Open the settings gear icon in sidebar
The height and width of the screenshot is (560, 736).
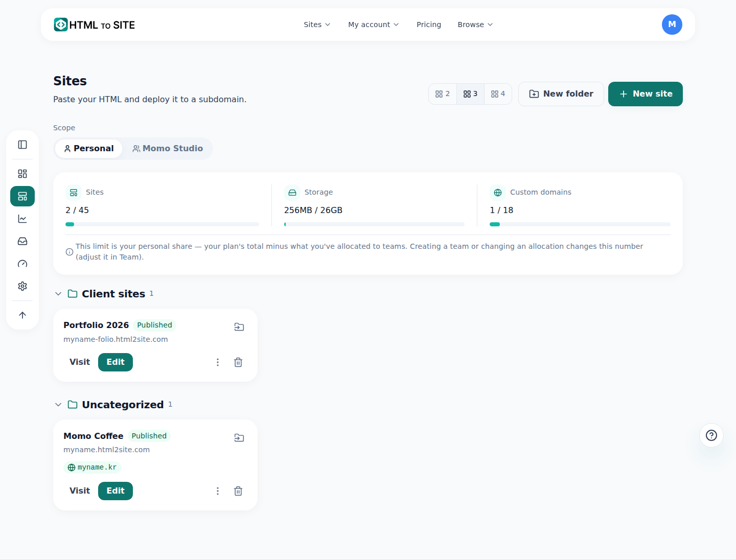22,286
